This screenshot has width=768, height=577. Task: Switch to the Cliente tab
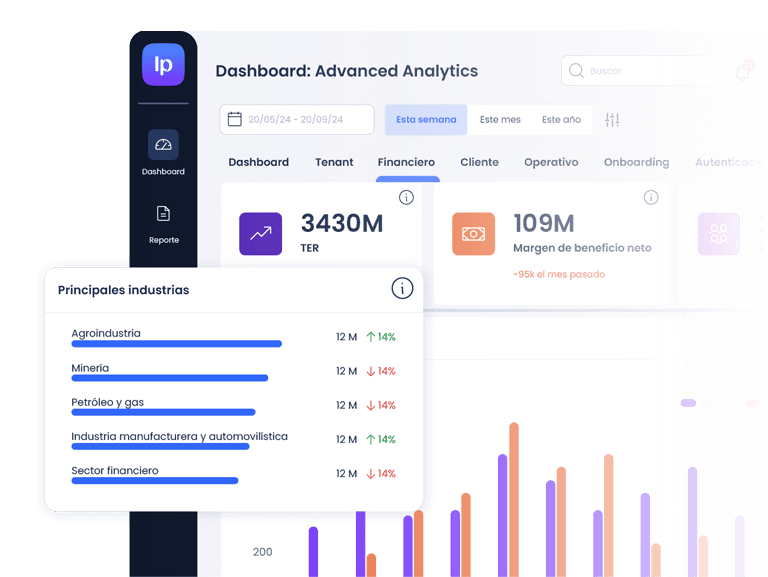(480, 162)
